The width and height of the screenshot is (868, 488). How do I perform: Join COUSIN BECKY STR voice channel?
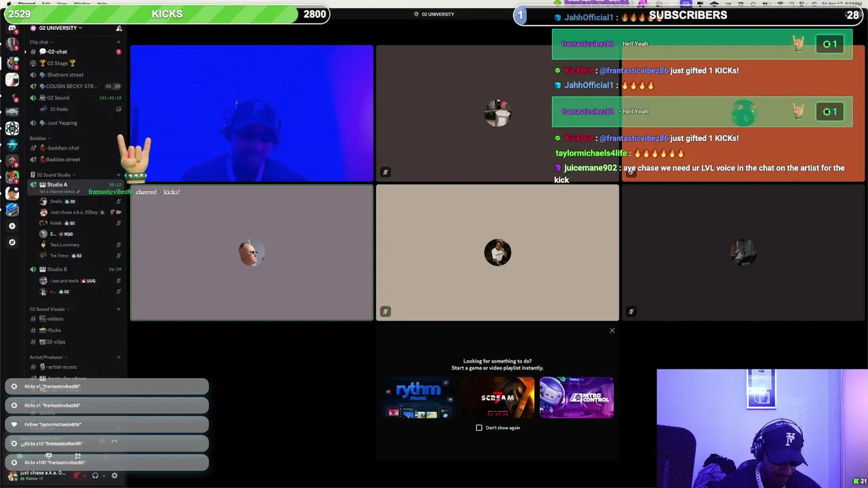[75, 86]
